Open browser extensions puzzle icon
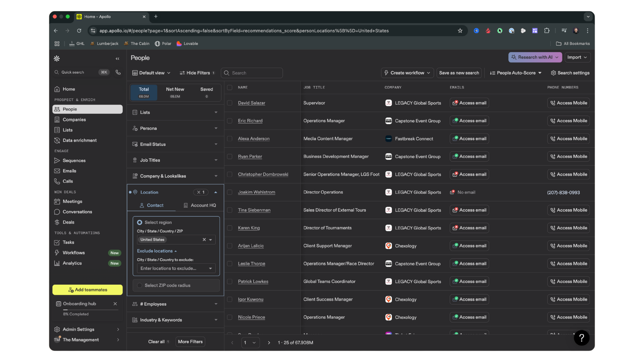644x362 pixels. (547, 31)
